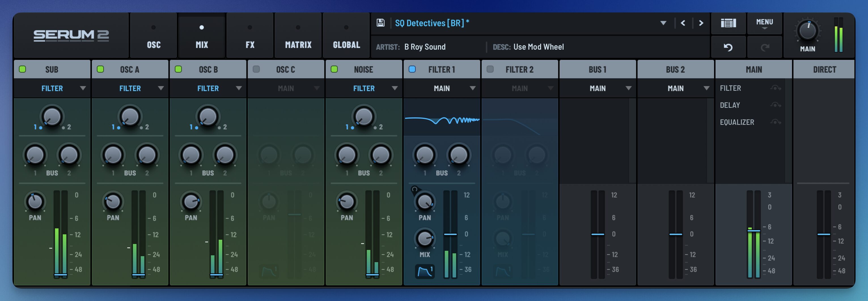Click the Filter 1 level fader handle
The width and height of the screenshot is (868, 301).
tap(450, 234)
